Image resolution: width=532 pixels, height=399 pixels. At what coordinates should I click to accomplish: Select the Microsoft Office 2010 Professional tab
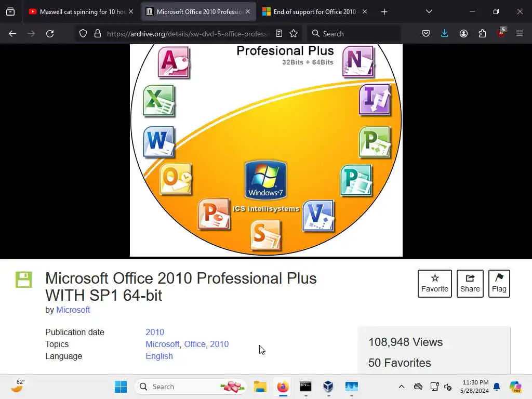coord(199,12)
